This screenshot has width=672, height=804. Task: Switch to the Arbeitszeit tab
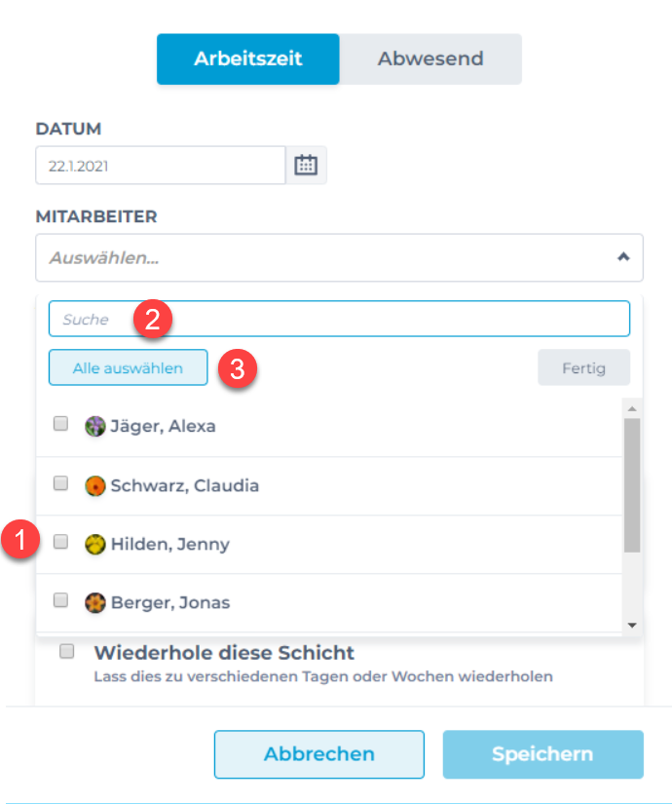247,58
